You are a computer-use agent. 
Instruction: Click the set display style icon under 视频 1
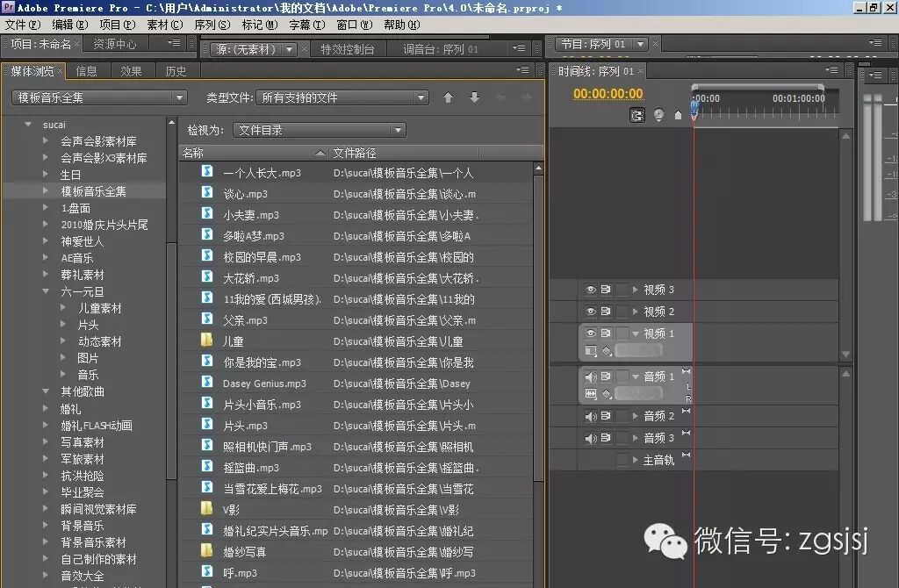pos(591,350)
